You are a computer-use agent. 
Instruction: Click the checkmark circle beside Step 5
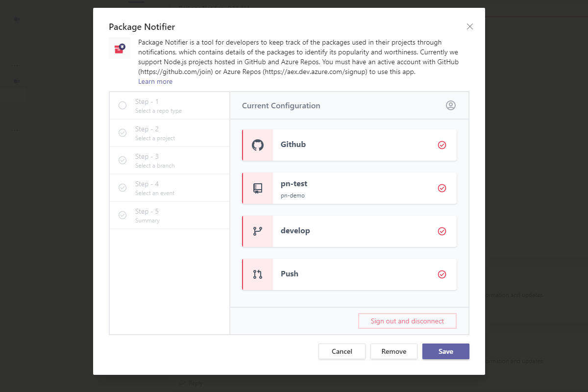(x=122, y=215)
